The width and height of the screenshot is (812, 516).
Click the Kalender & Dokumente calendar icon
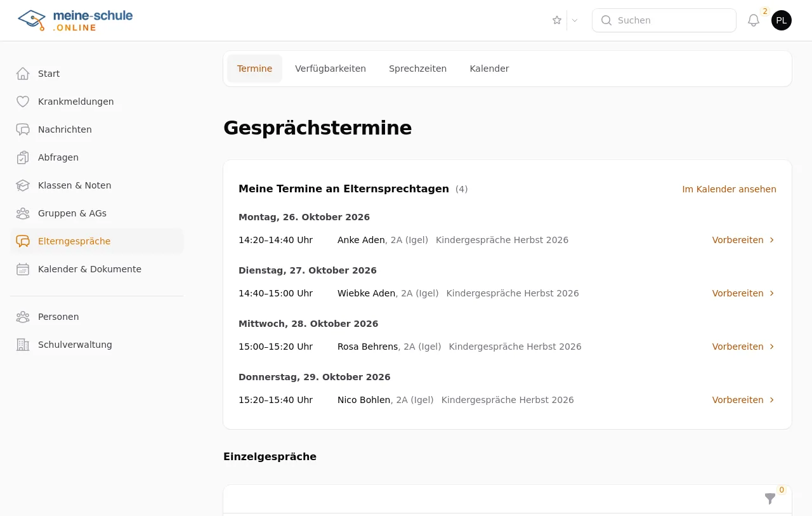click(23, 269)
